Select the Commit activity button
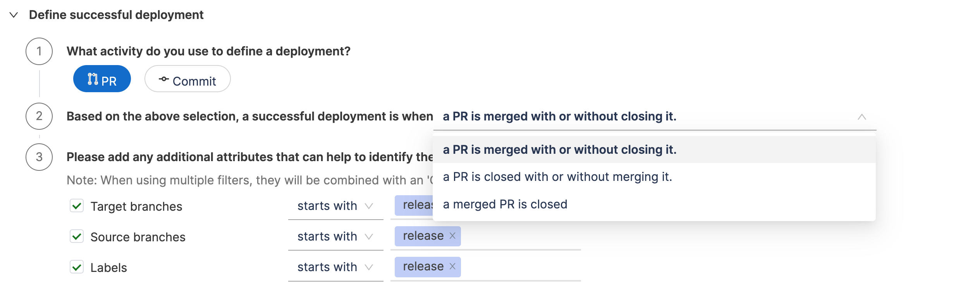 pos(187,79)
